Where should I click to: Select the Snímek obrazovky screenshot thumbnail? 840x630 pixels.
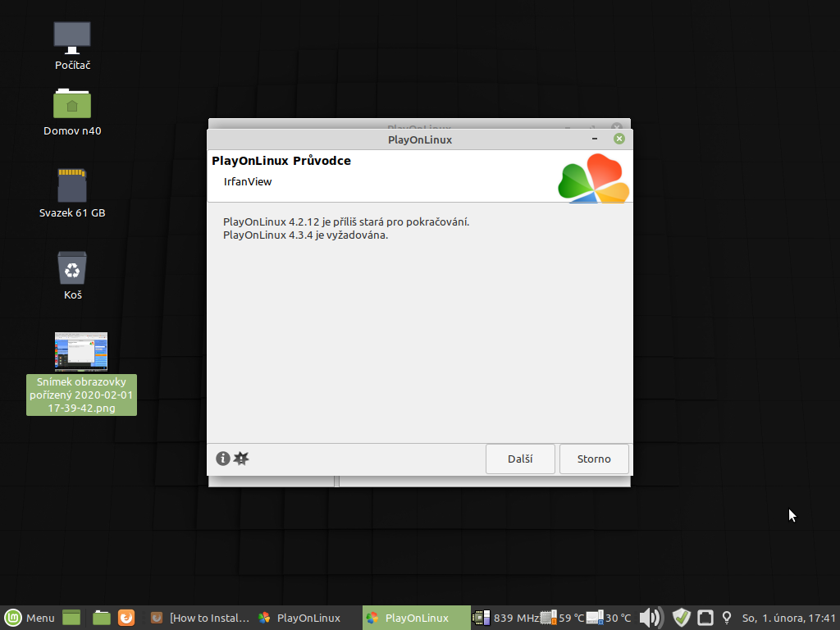coord(81,352)
